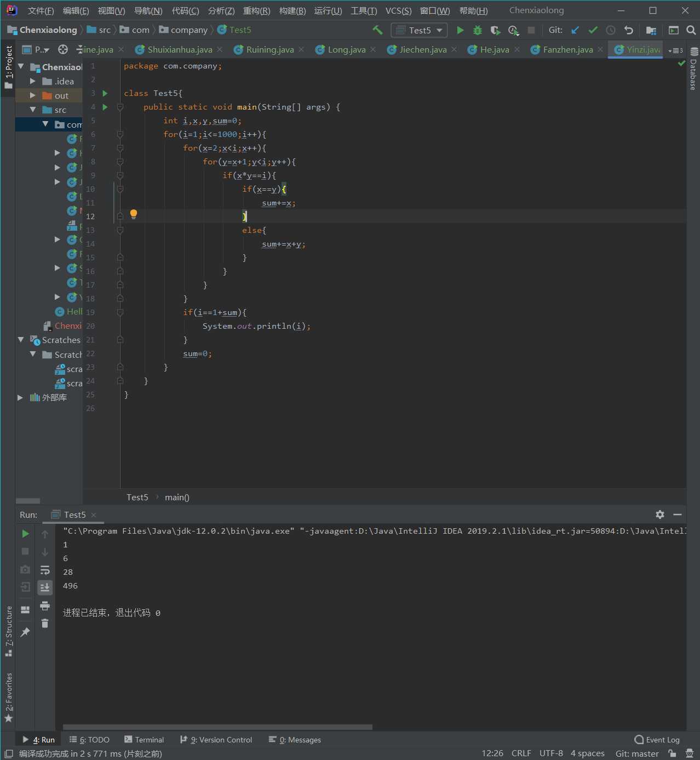
Task: Open Search Everywhere magnifier icon
Action: [x=691, y=30]
